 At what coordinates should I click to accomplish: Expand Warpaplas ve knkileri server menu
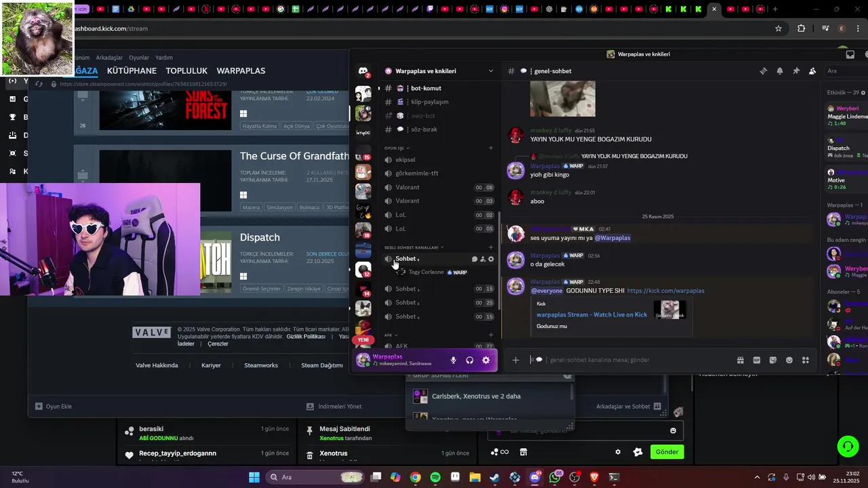[x=439, y=71]
